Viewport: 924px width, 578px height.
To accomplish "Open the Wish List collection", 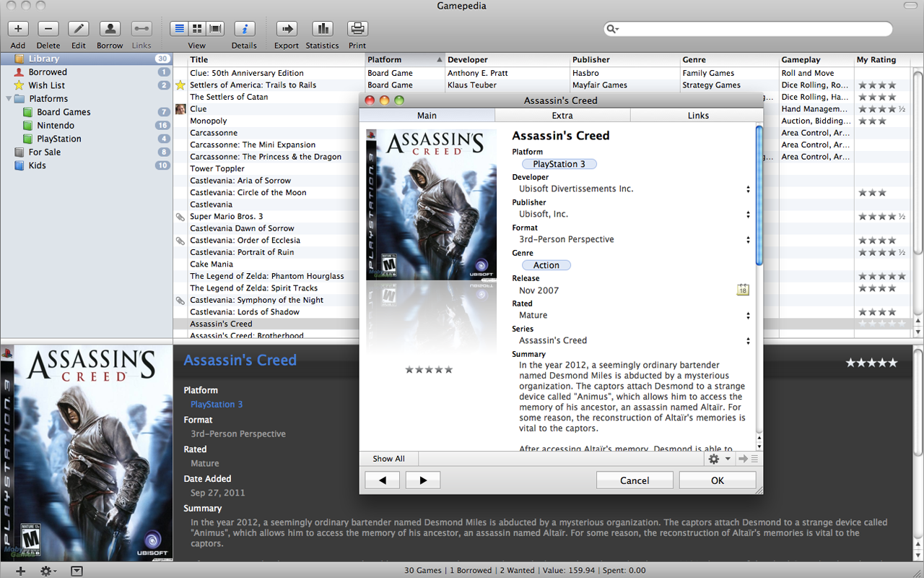I will click(x=87, y=85).
